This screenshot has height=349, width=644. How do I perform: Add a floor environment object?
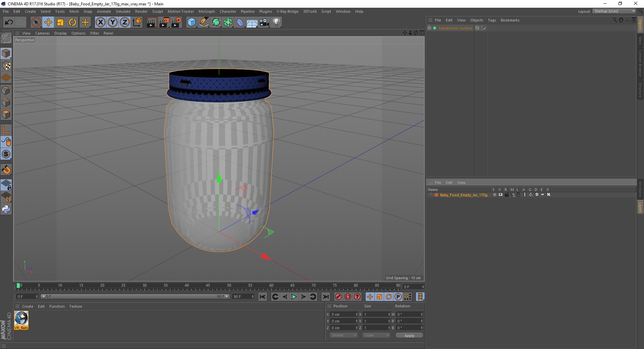tap(252, 22)
